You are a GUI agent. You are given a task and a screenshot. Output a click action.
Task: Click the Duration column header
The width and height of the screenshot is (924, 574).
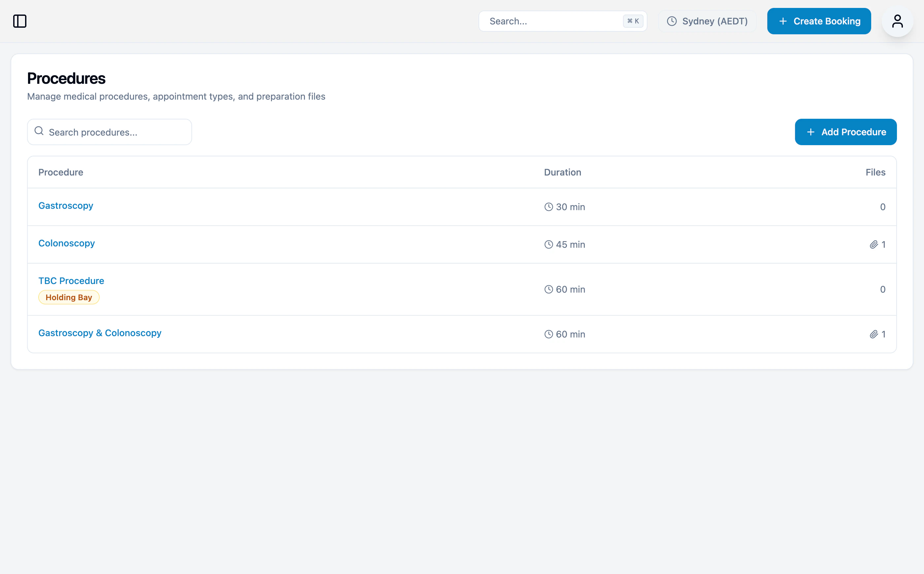pyautogui.click(x=562, y=172)
